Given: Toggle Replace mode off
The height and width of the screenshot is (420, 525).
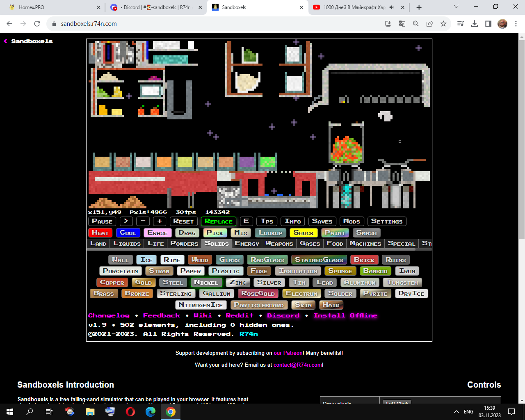Looking at the screenshot, I should point(219,221).
